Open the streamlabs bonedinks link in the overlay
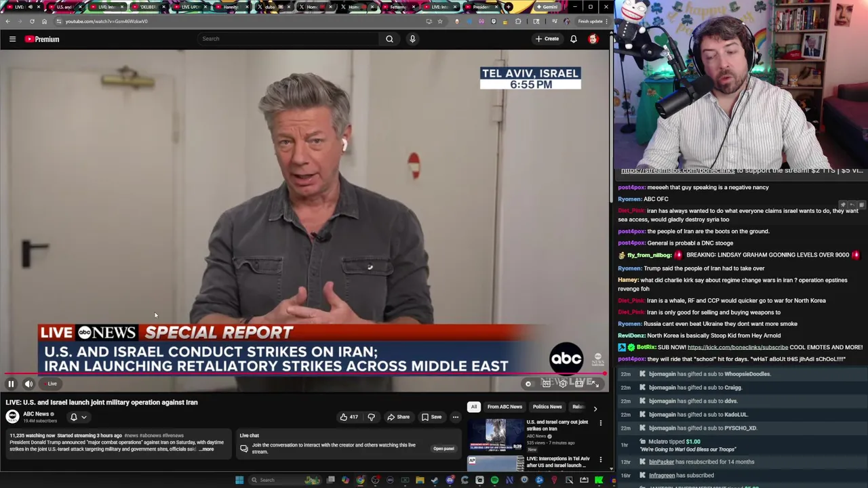Screen dimensions: 868x488 click(678, 171)
